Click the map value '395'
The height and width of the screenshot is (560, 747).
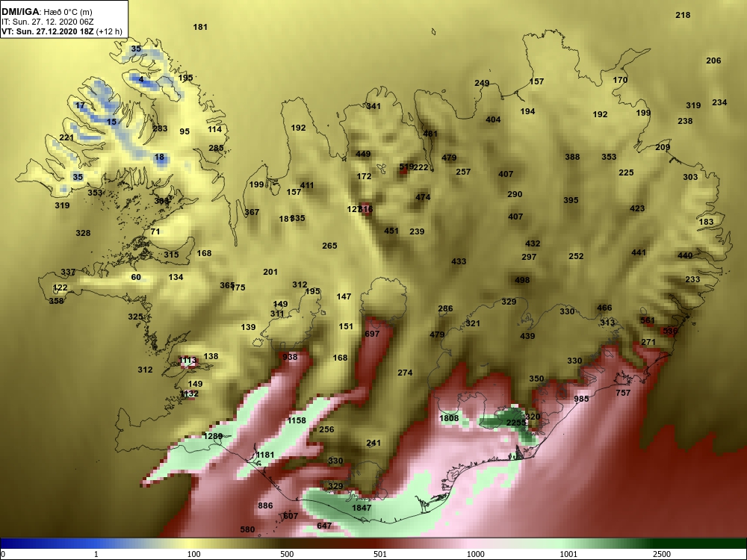[x=571, y=200]
